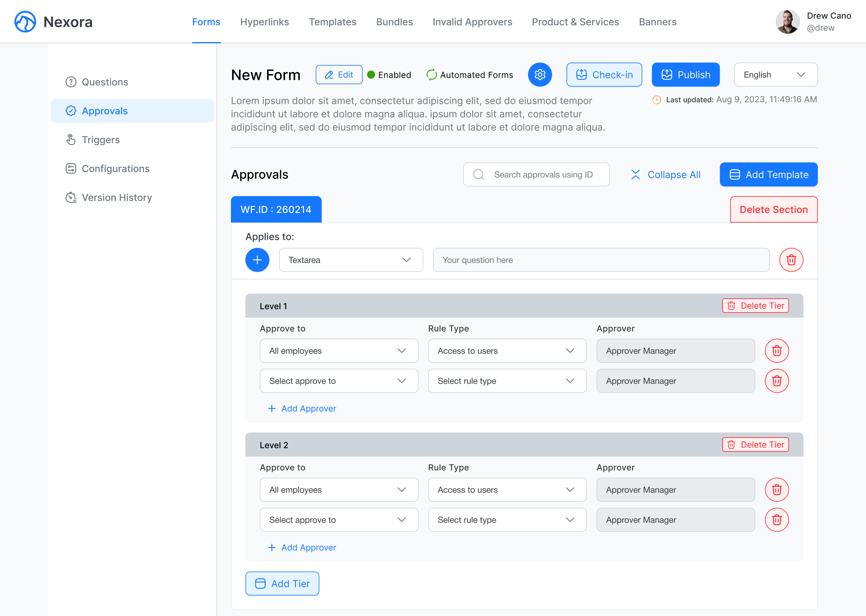Image resolution: width=866 pixels, height=616 pixels.
Task: Change the English language selection
Action: [x=775, y=75]
